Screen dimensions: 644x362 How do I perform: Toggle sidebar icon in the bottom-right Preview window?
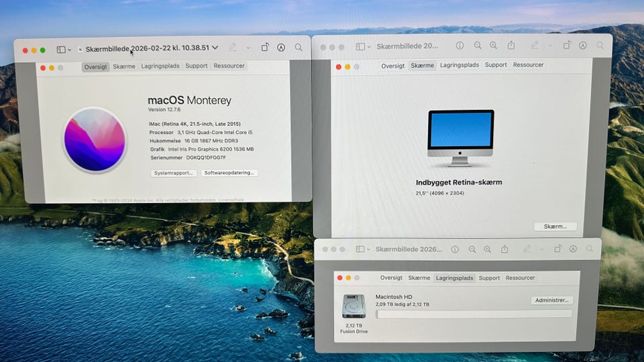tap(360, 249)
